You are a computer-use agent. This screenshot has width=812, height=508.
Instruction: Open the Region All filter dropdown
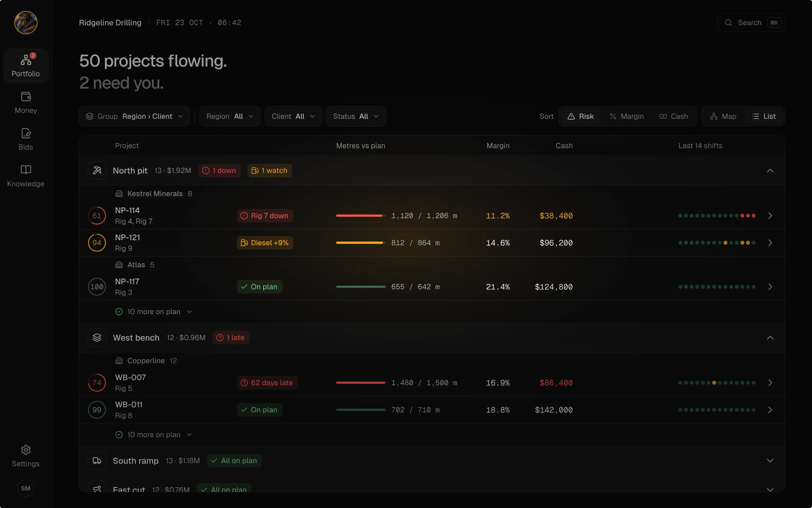[x=230, y=116]
